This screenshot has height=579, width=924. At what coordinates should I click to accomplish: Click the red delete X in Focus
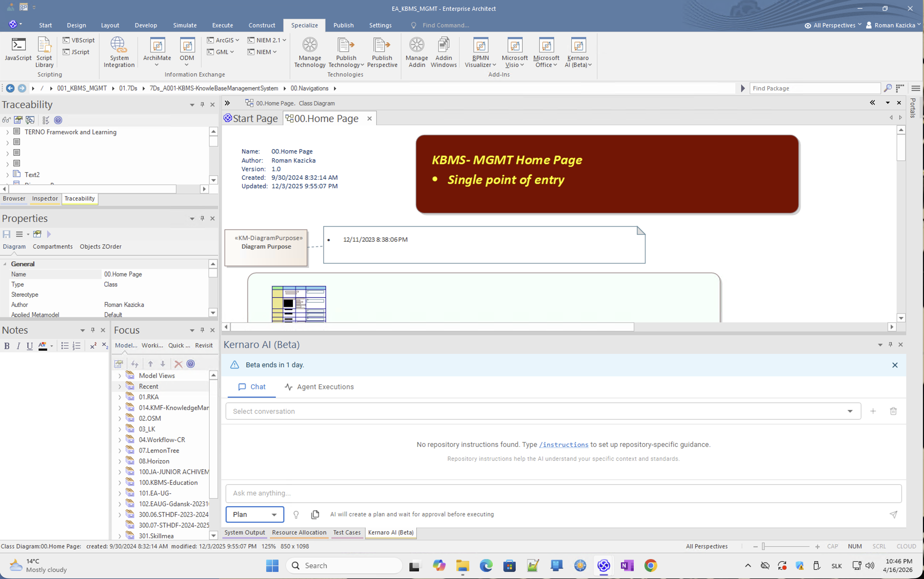click(x=178, y=364)
